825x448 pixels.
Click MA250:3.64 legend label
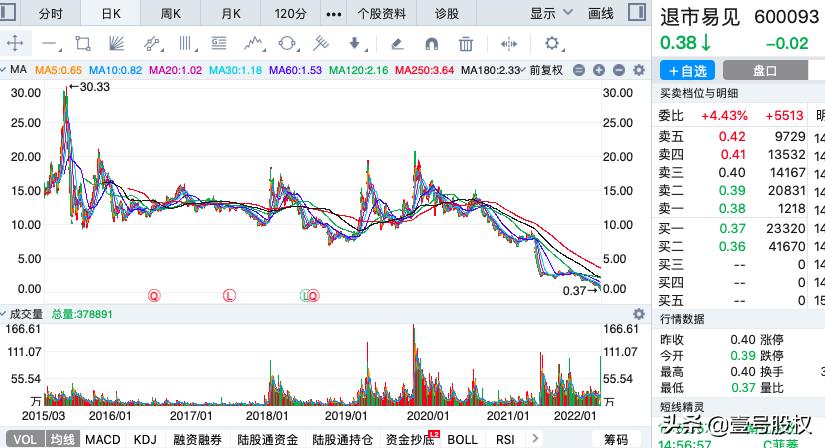coord(424,70)
